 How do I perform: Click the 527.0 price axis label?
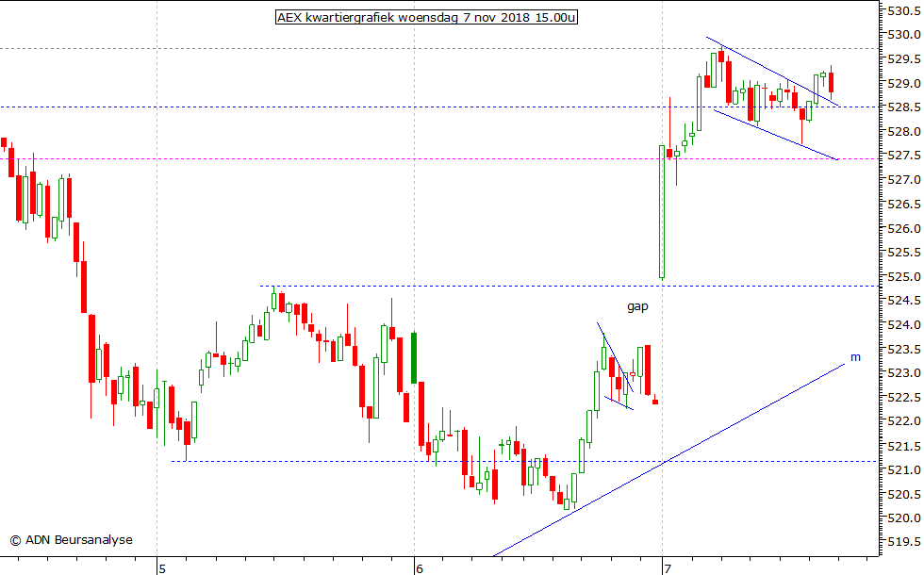click(x=904, y=180)
